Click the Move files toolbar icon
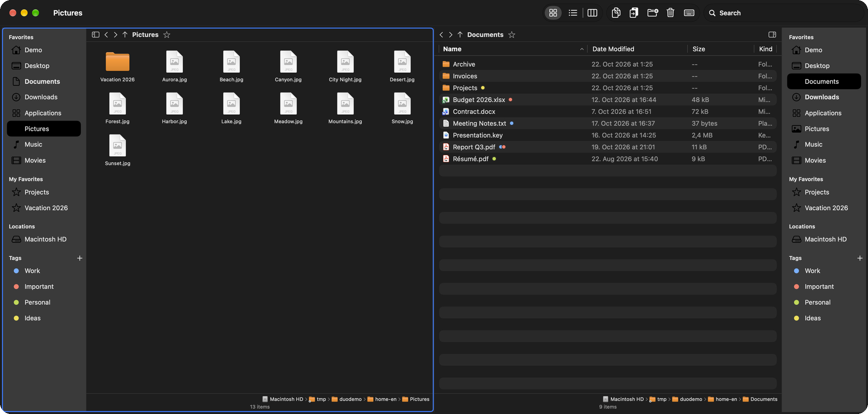 (634, 13)
